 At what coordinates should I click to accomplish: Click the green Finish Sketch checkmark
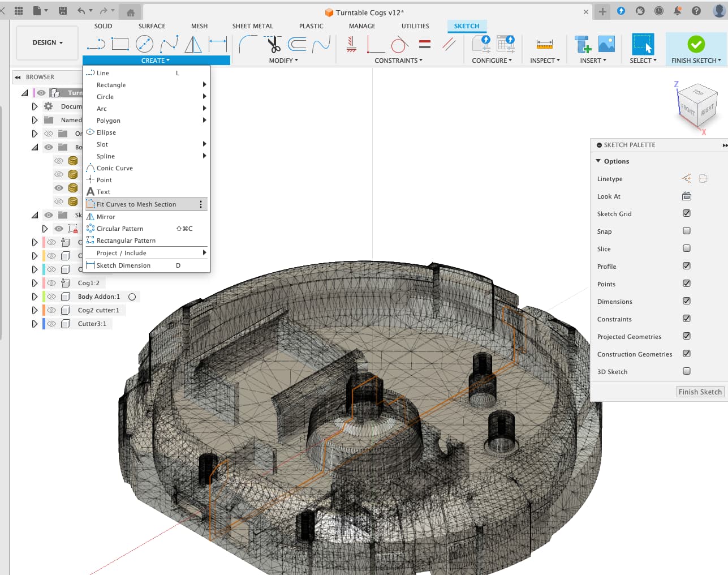point(696,44)
